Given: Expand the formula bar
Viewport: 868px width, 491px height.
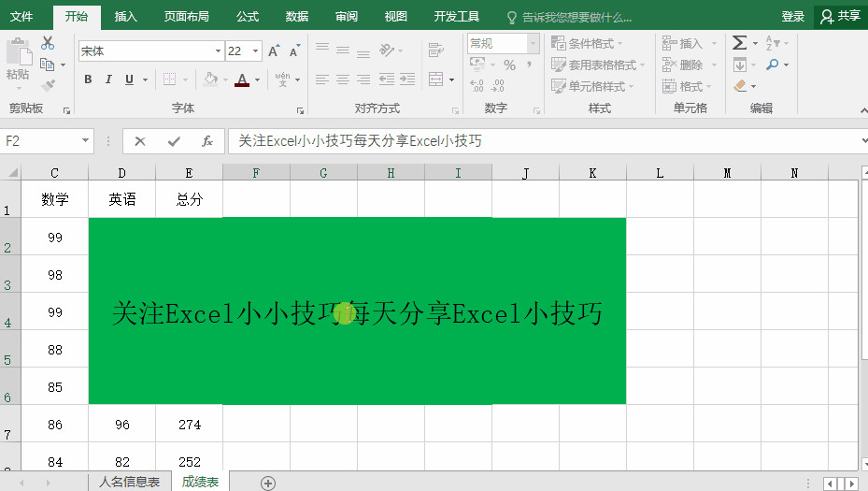Looking at the screenshot, I should click(x=864, y=140).
